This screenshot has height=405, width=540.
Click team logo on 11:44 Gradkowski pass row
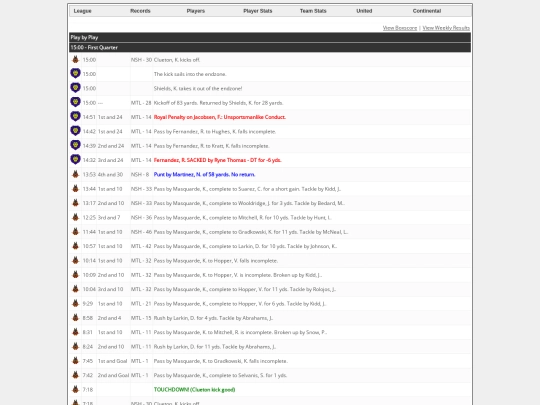(75, 232)
